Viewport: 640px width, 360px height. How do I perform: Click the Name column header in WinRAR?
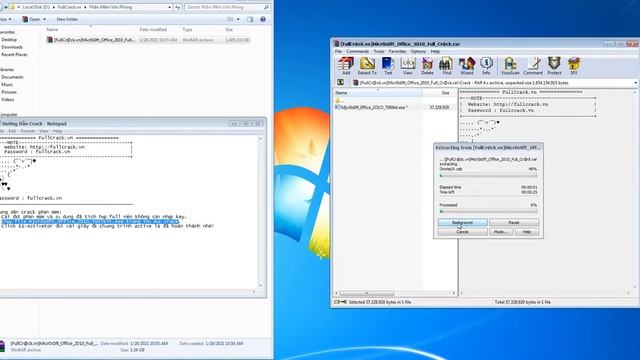(378, 93)
